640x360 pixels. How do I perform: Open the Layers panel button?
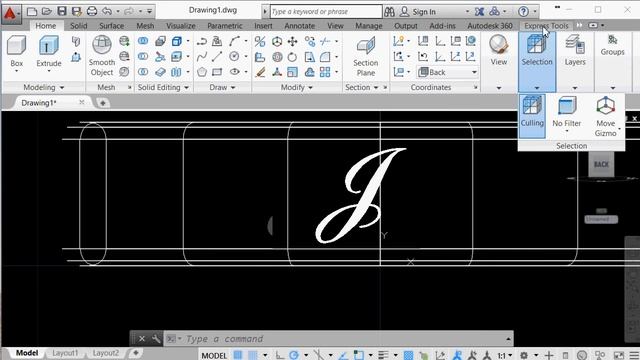tap(575, 61)
